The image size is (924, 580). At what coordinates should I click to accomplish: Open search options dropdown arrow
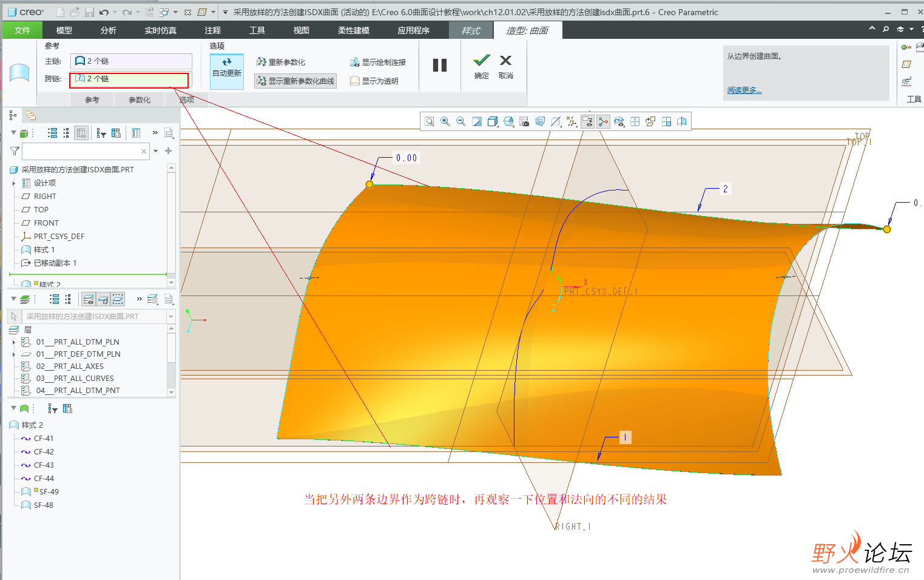point(155,151)
